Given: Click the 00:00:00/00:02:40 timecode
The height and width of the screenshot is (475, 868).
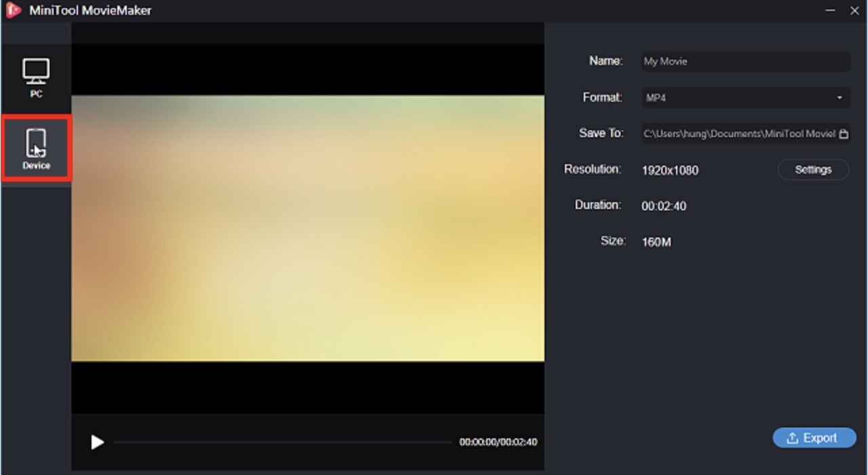Looking at the screenshot, I should coord(498,442).
